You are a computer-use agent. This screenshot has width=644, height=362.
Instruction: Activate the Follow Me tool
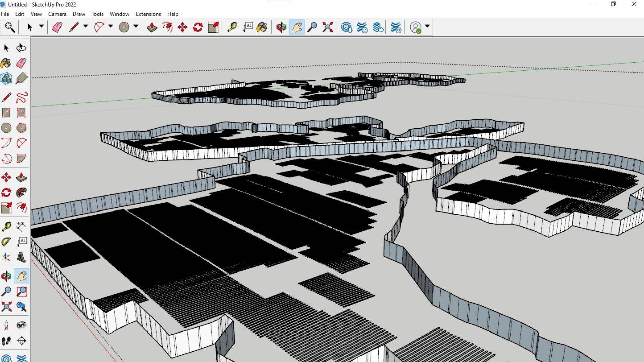tap(21, 192)
